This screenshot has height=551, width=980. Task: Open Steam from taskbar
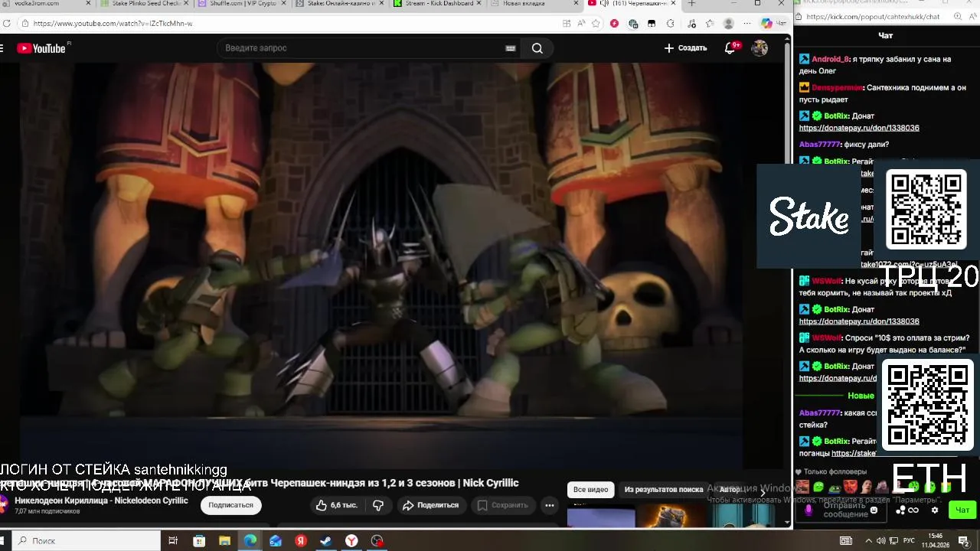tap(325, 541)
